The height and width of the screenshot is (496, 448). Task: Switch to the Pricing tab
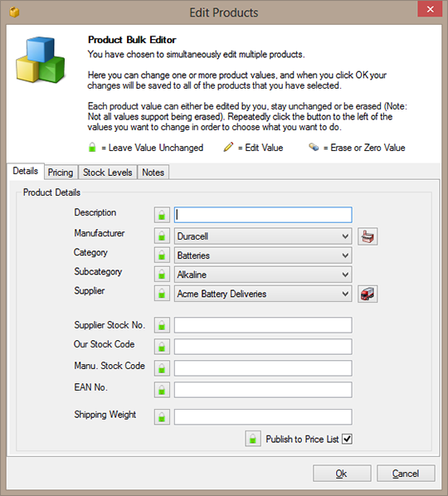click(61, 173)
